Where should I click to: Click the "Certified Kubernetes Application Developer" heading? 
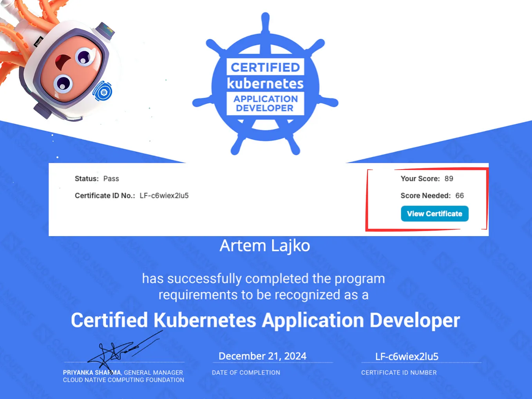click(265, 320)
